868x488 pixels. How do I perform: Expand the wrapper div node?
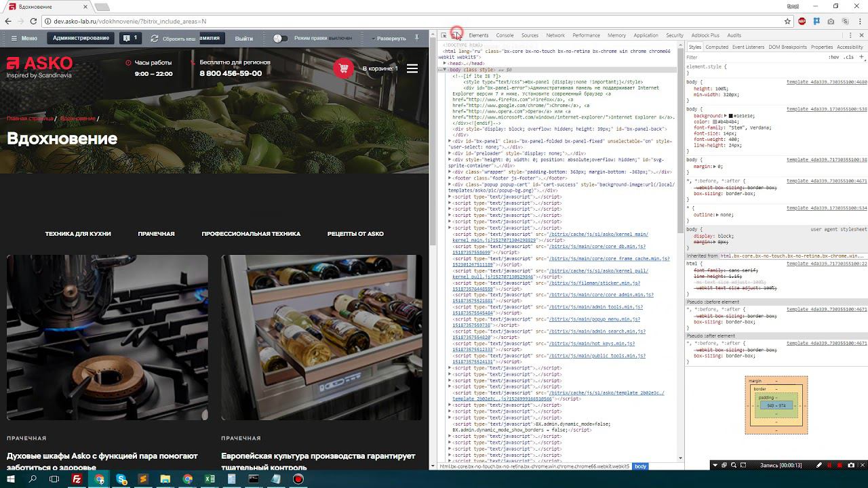pos(450,172)
